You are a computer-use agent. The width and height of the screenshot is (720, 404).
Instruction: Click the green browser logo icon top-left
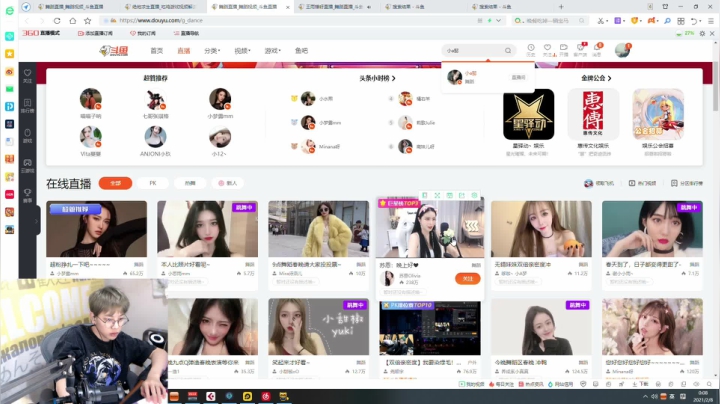[x=9, y=11]
